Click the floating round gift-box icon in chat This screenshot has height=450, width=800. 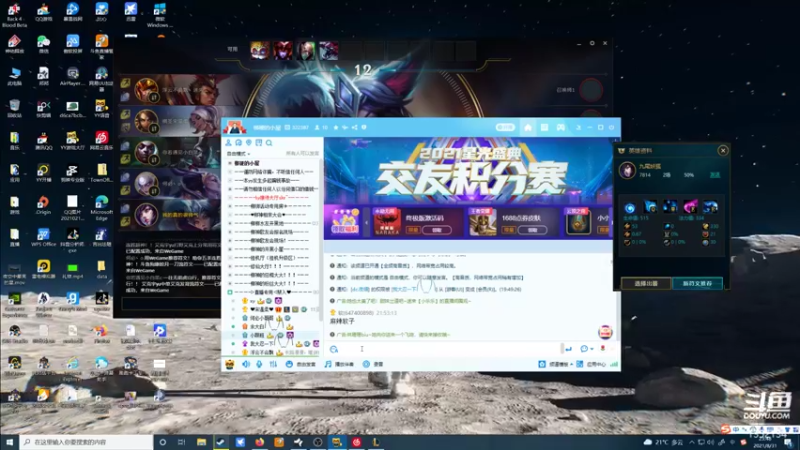point(605,332)
